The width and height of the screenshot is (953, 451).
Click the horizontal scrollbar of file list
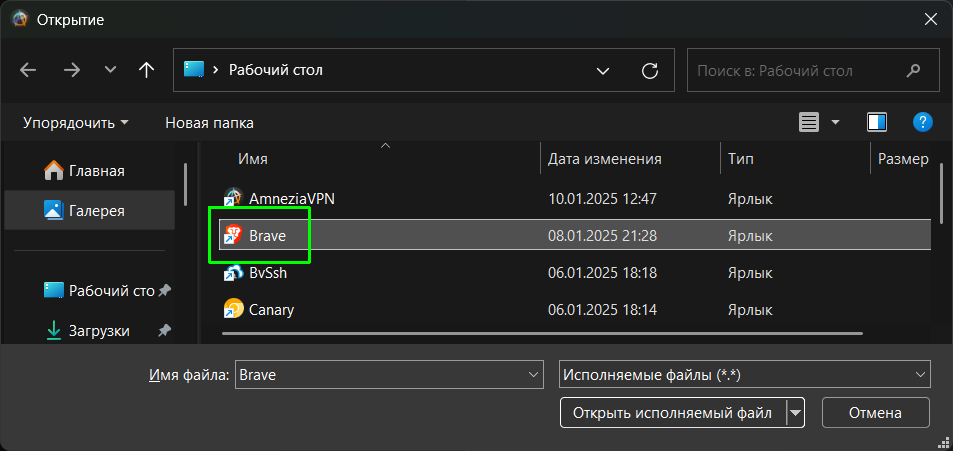click(542, 333)
